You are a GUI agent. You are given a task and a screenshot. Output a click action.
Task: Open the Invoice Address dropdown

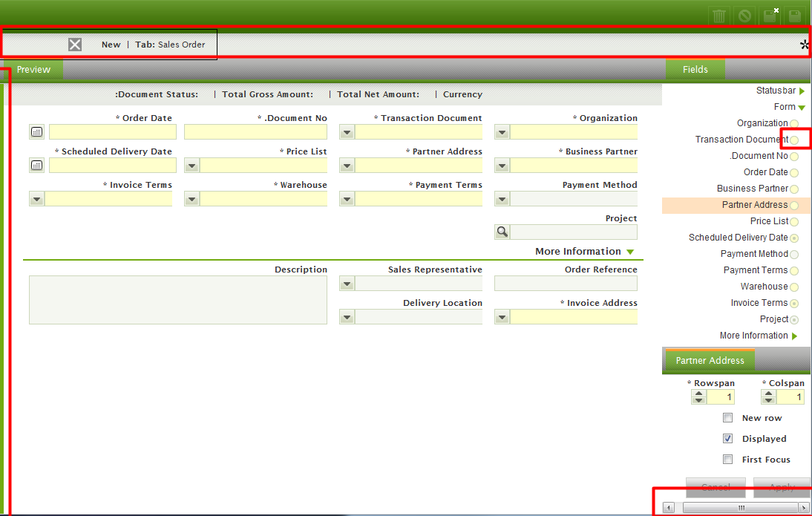coord(502,317)
